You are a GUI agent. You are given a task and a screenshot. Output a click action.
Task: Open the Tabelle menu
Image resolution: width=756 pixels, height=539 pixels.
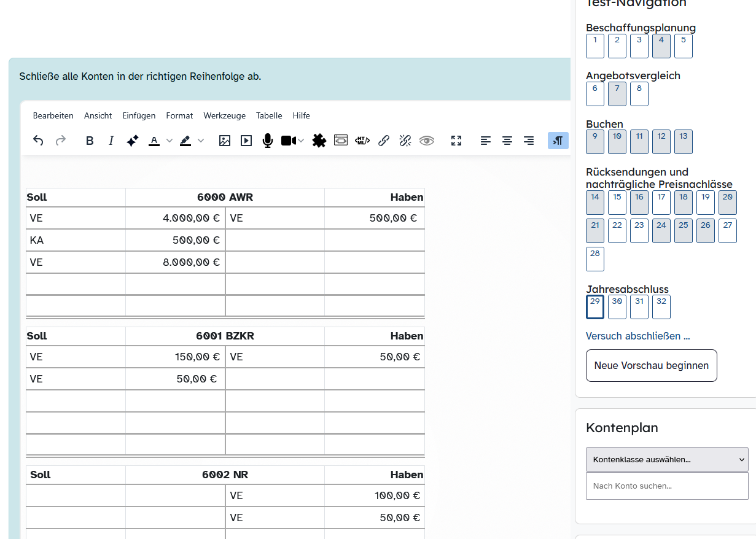point(269,115)
